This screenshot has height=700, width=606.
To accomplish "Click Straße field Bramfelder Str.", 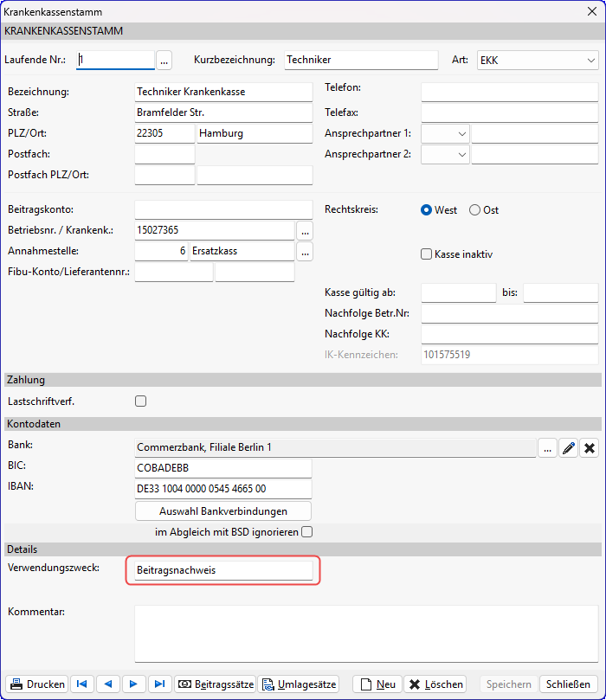I will [x=223, y=112].
